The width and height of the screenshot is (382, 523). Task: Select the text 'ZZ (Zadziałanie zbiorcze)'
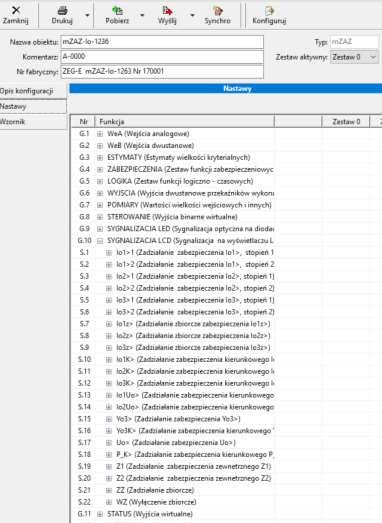click(x=155, y=490)
